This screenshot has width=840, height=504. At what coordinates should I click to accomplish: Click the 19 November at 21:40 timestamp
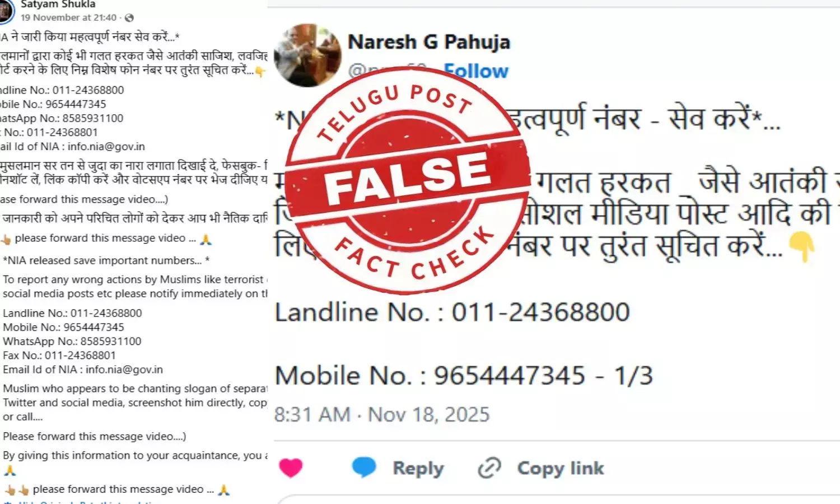point(69,17)
